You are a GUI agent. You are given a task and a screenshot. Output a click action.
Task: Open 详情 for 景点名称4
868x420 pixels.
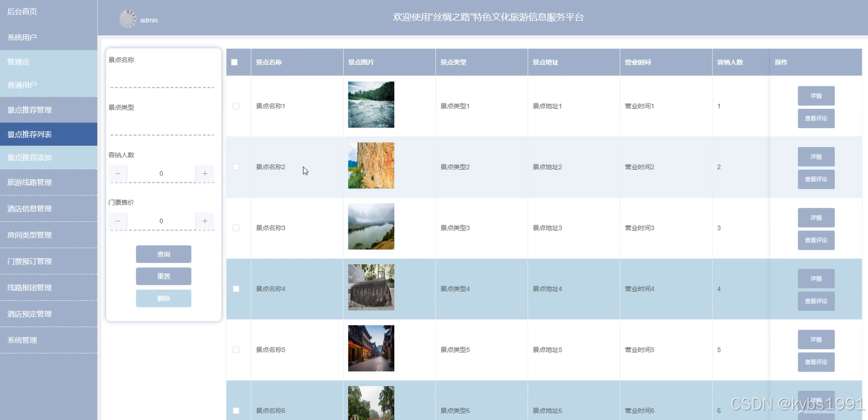point(816,279)
